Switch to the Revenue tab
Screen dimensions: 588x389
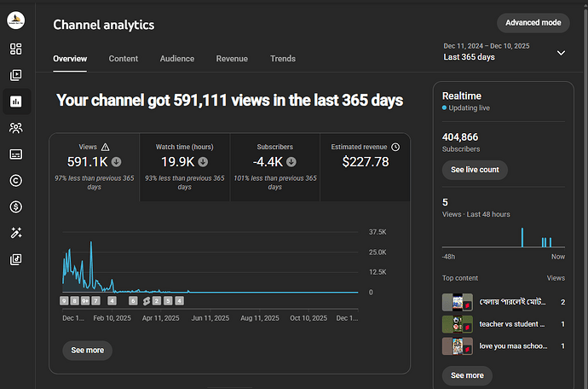click(232, 59)
